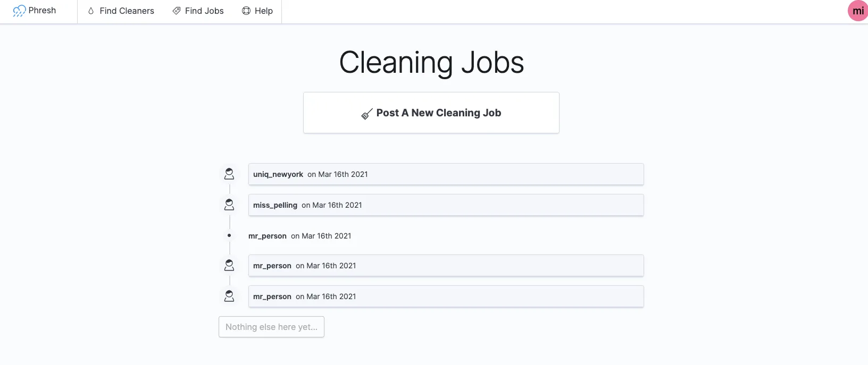Click the 'Nothing else here yet...' button
Viewport: 868px width, 365px height.
(271, 327)
